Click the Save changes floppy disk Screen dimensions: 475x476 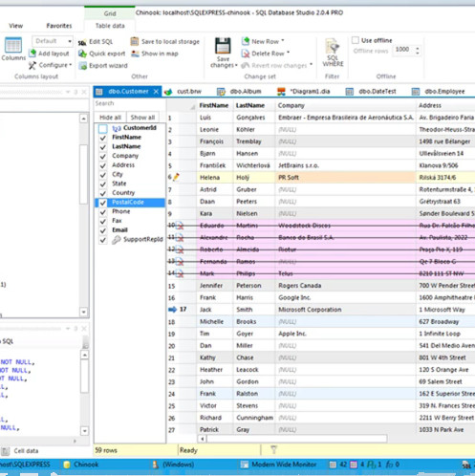[223, 46]
